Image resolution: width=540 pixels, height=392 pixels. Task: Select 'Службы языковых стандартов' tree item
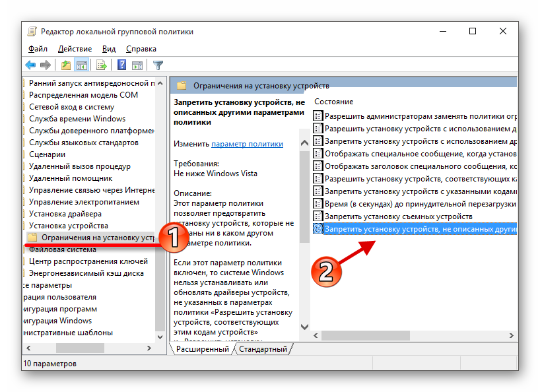84,143
